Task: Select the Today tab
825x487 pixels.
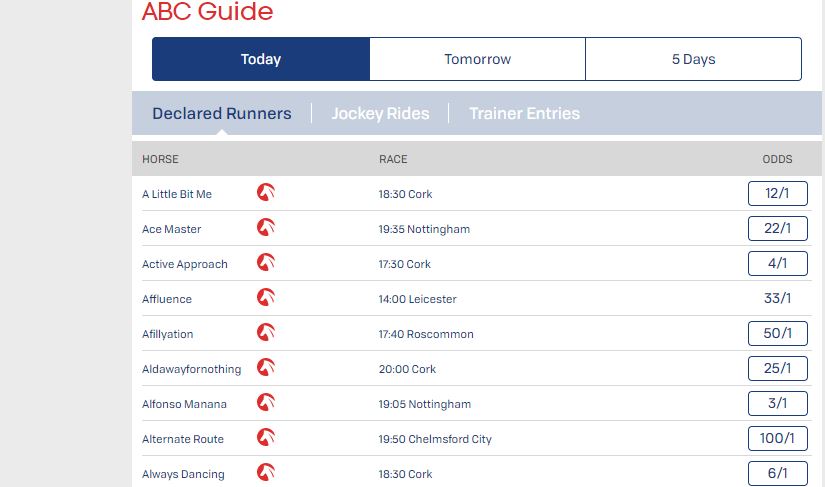Action: pyautogui.click(x=261, y=59)
